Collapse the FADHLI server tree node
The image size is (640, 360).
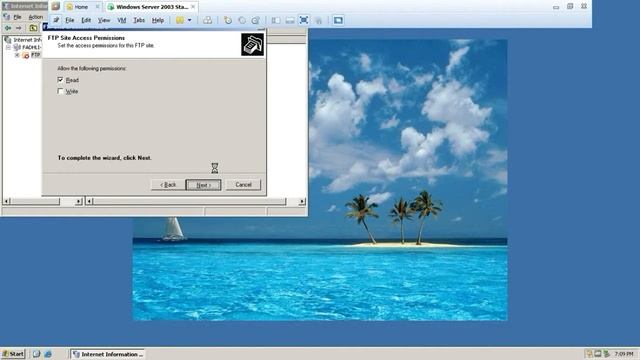pos(8,47)
